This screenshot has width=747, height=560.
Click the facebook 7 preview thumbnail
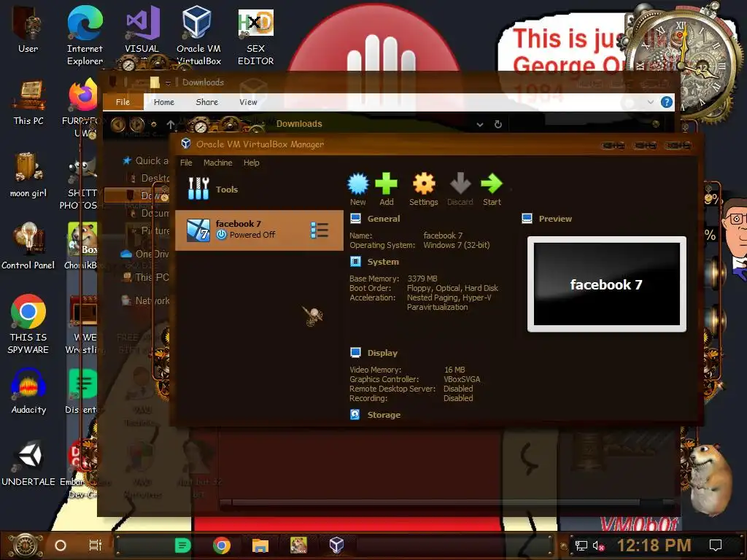tap(606, 284)
